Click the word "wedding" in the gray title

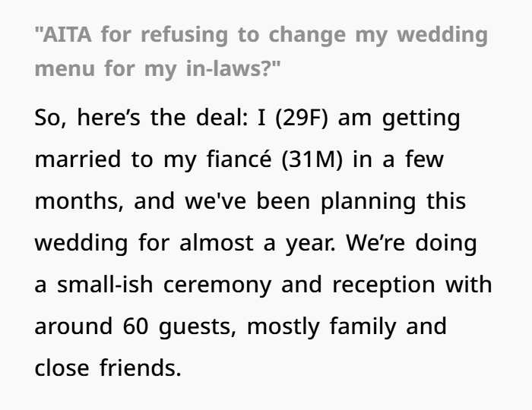click(x=442, y=35)
